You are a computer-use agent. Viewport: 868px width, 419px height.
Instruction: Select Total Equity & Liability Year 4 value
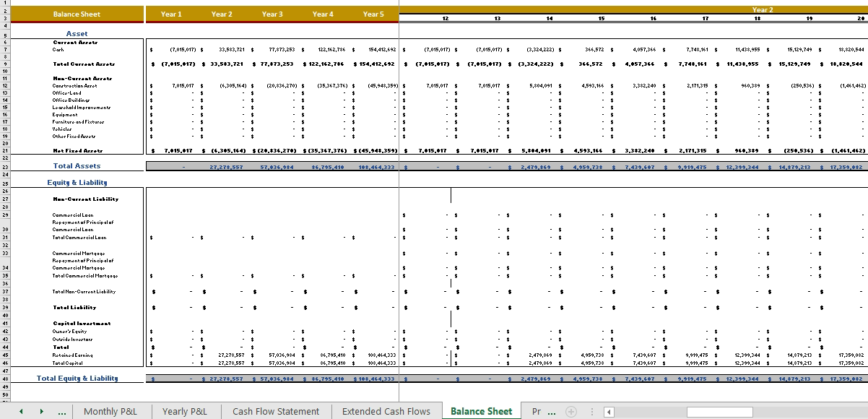(x=328, y=379)
